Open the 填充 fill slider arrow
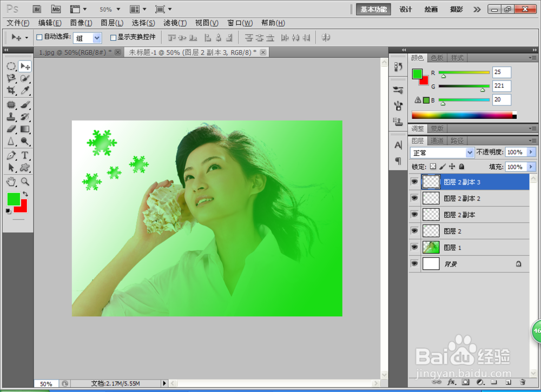The image size is (541, 392). [x=531, y=167]
